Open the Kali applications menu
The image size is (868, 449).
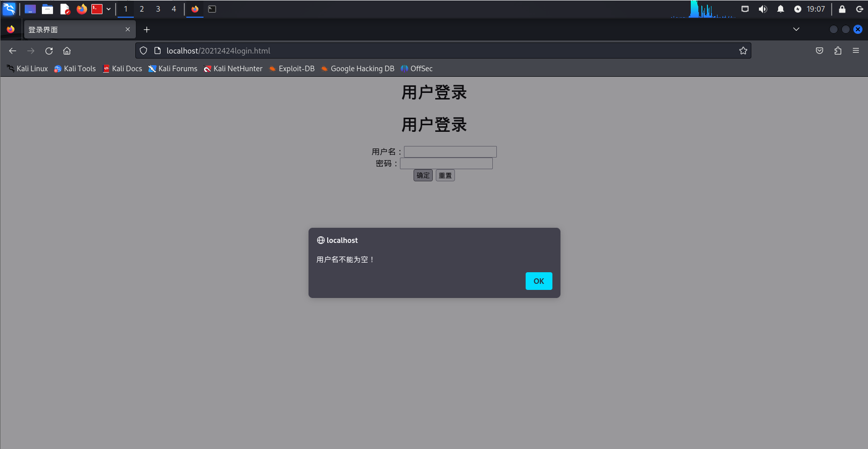point(9,9)
